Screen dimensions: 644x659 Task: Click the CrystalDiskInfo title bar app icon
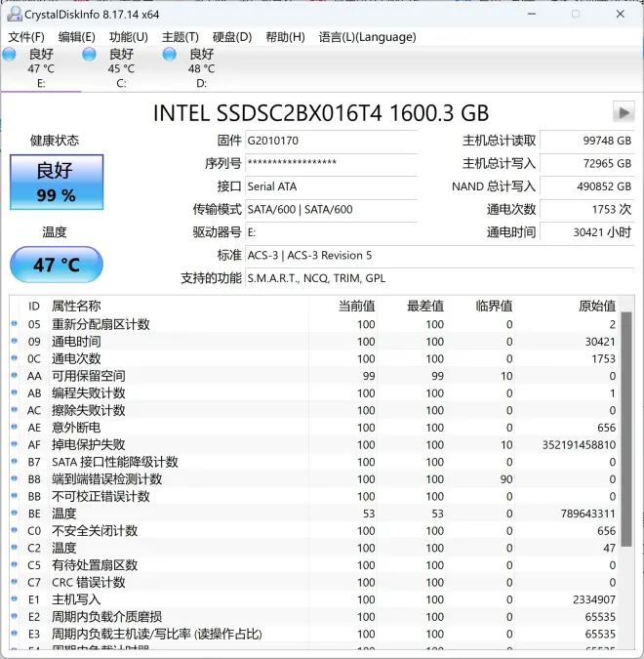coord(15,14)
